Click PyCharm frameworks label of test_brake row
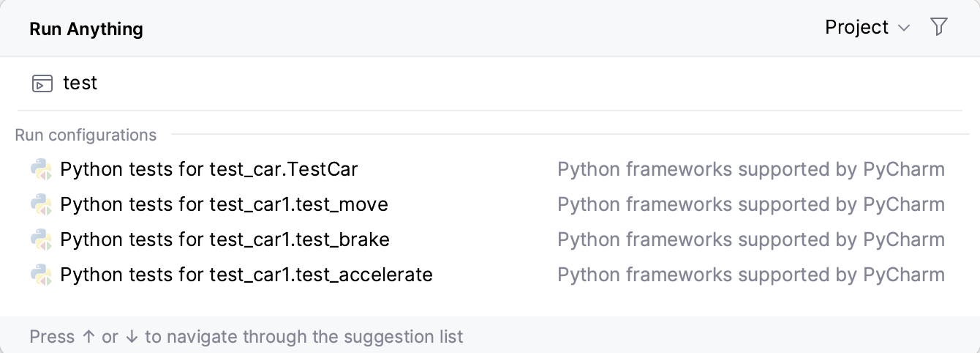 point(750,240)
